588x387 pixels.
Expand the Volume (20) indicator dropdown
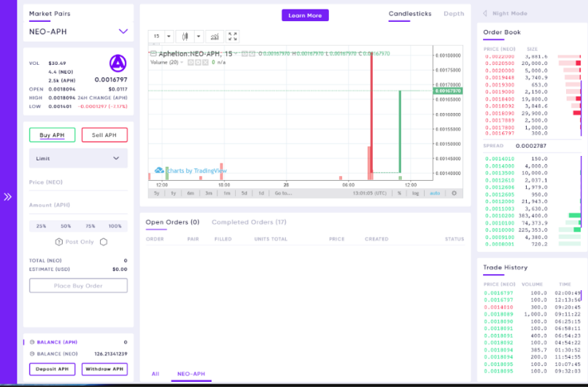[182, 62]
